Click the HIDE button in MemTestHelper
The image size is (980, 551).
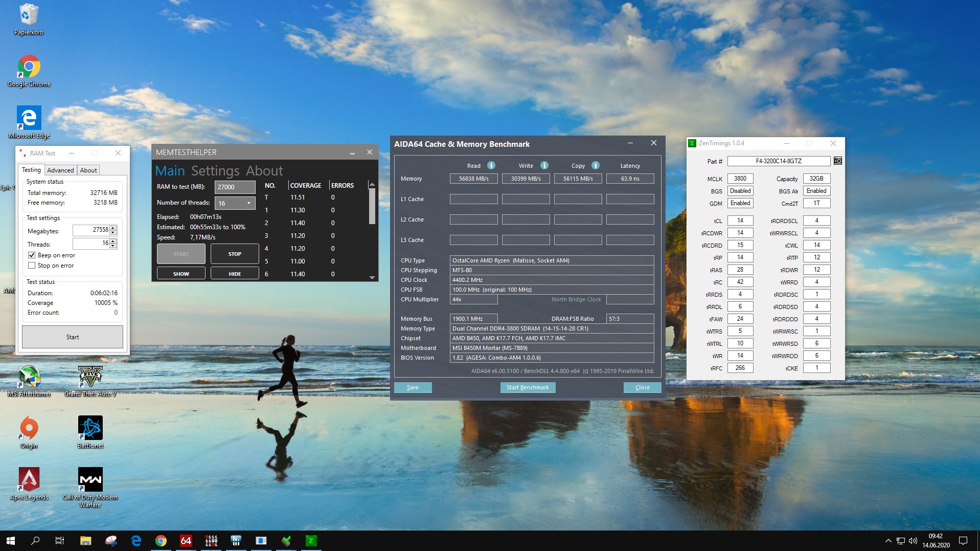235,274
